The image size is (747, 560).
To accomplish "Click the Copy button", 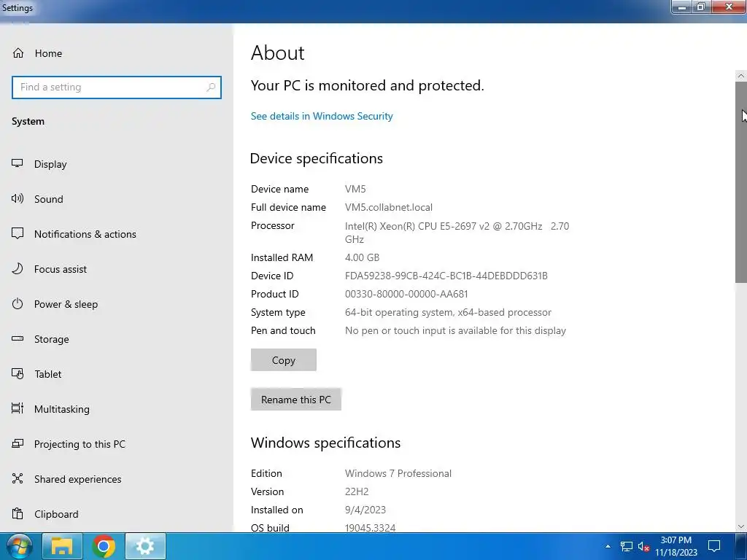I will pos(284,360).
